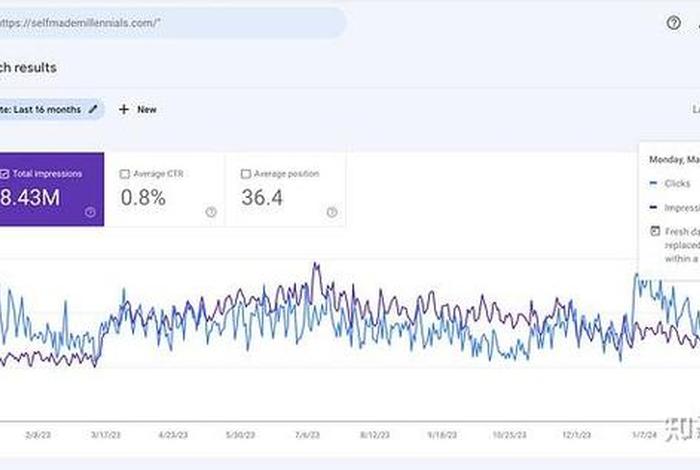Click the pencil edit icon on the date filter
Screen dimensions: 700x470
point(93,109)
